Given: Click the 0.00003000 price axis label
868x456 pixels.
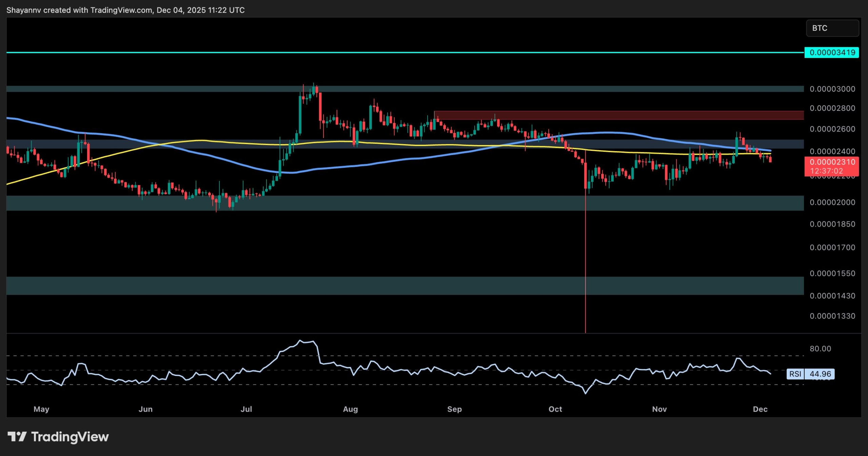Looking at the screenshot, I should point(832,89).
